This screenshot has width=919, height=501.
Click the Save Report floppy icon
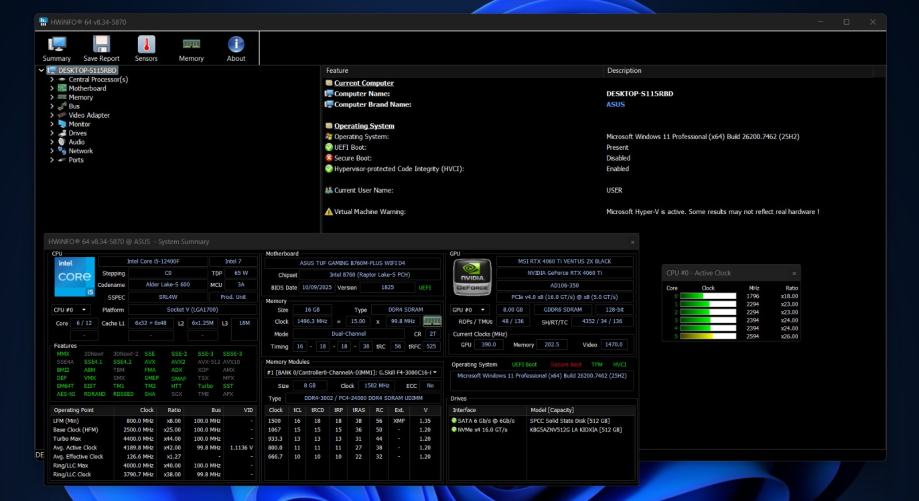[101, 44]
